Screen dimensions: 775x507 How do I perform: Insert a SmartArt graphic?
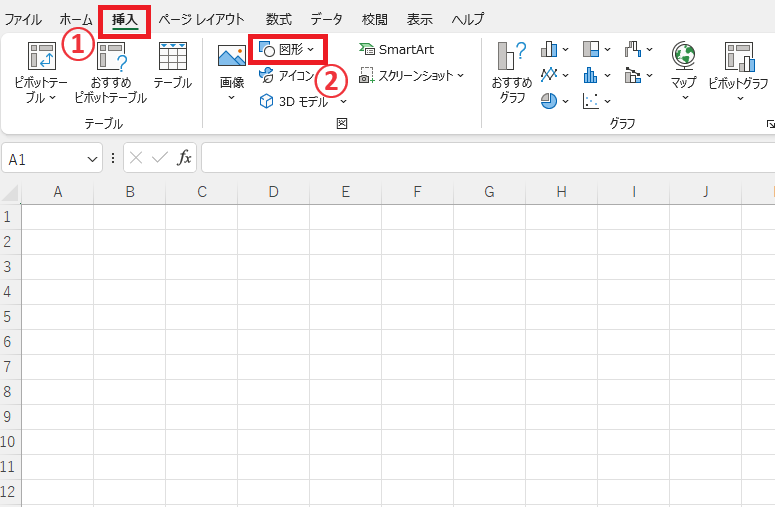click(x=396, y=49)
